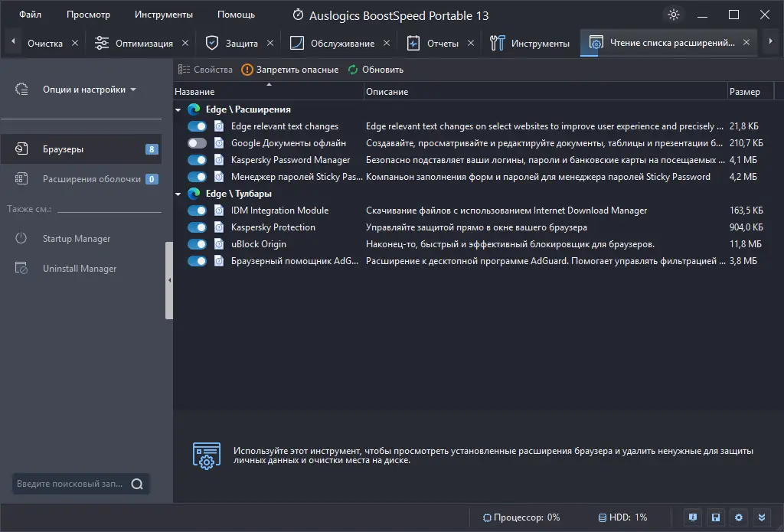
Task: Sort by Название column header
Action: (x=269, y=92)
